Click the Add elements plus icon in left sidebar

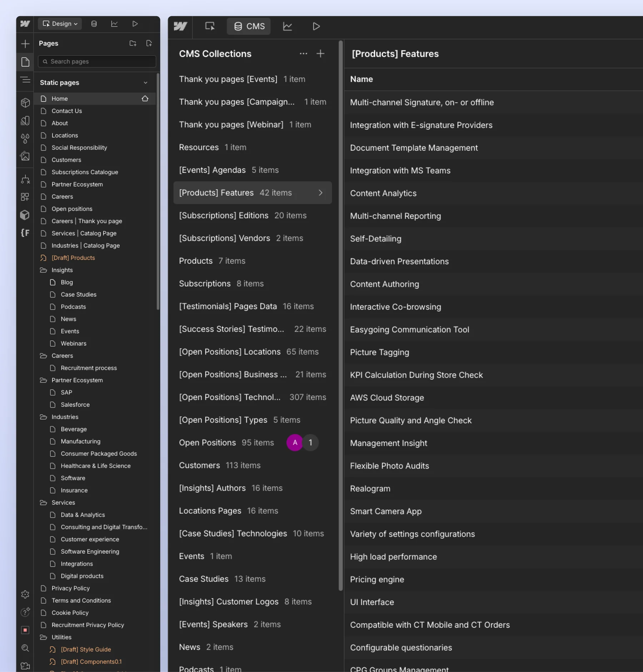[25, 44]
